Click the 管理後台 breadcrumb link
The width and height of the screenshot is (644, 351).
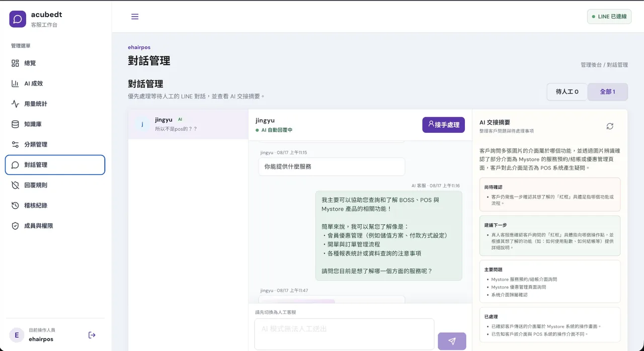click(592, 65)
